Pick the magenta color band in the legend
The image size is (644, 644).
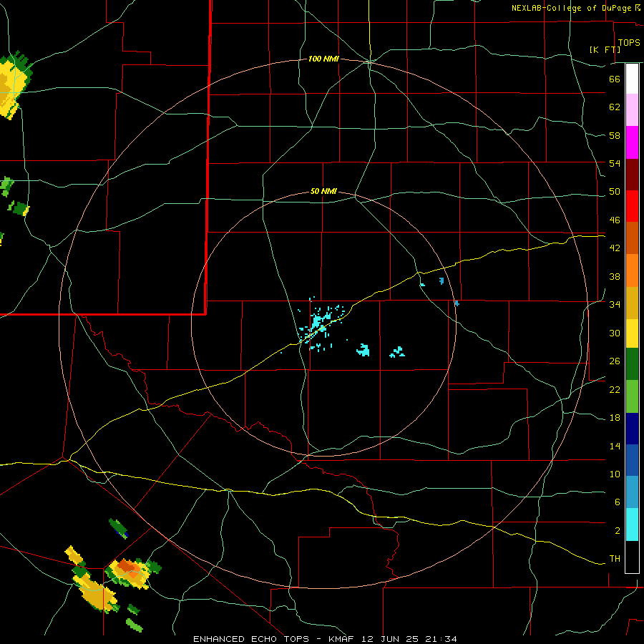pyautogui.click(x=632, y=142)
